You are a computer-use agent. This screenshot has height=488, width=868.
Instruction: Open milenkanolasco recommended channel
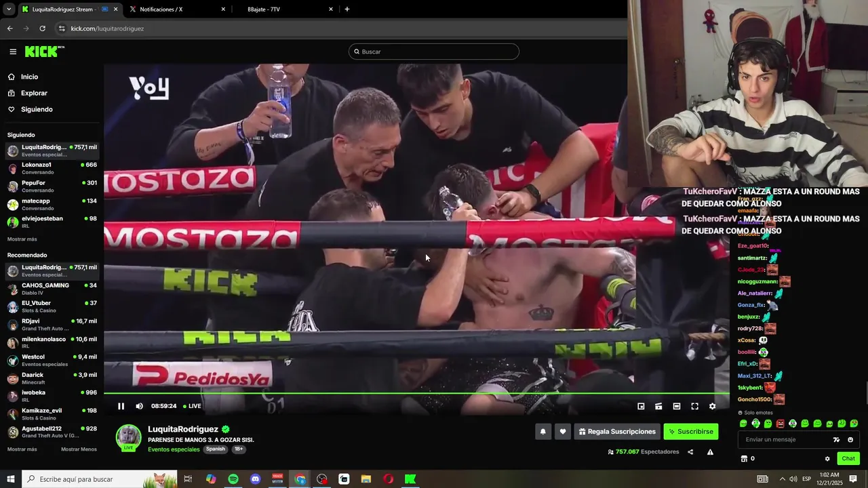(52, 342)
